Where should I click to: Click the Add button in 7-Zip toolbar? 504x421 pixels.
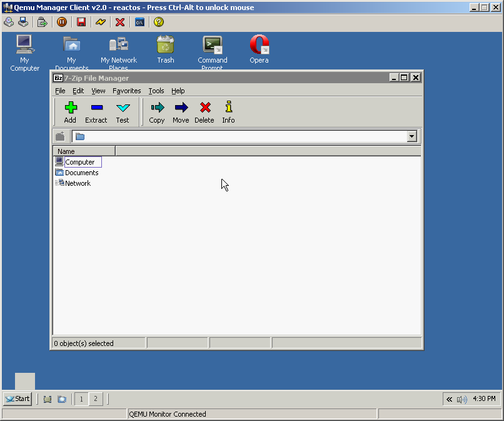70,112
